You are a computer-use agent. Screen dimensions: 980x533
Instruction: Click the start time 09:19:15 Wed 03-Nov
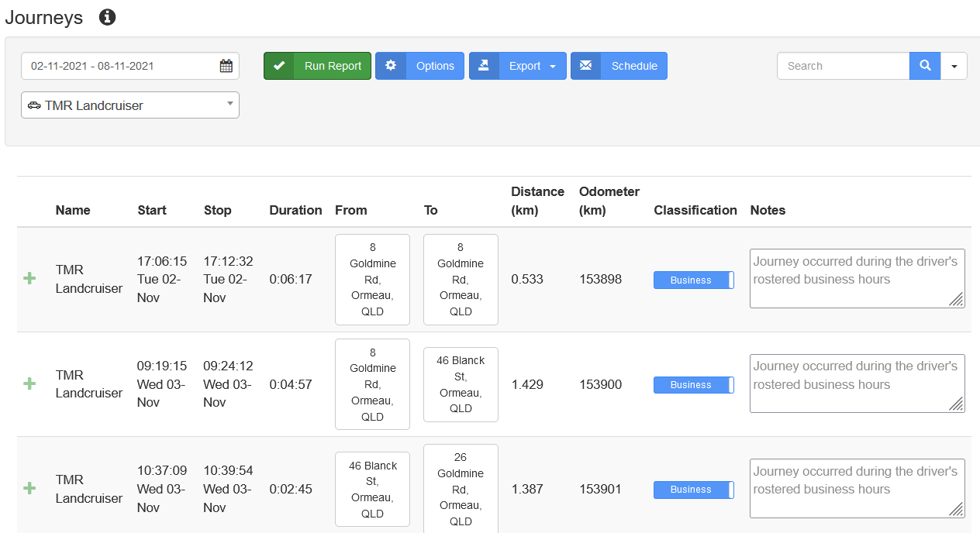(x=162, y=384)
